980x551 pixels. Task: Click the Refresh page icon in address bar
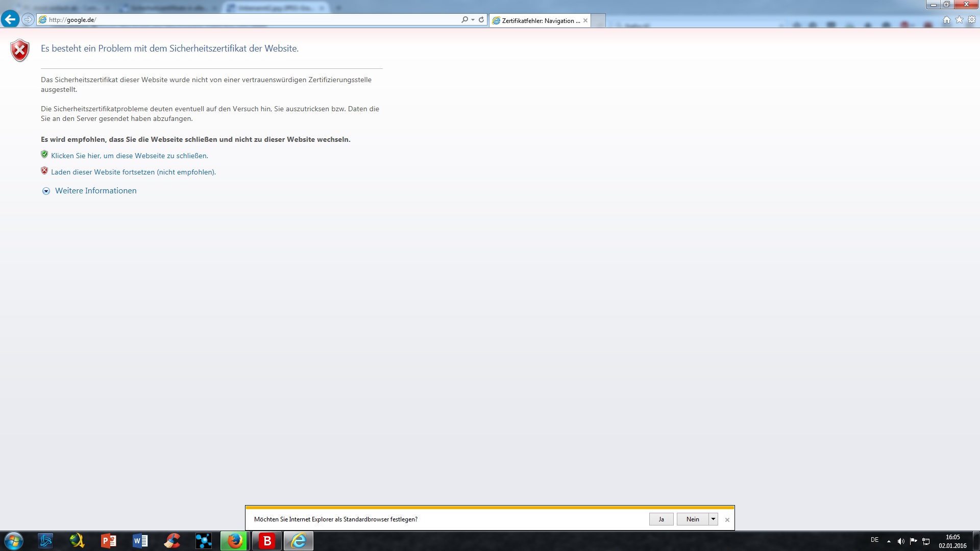tap(481, 19)
